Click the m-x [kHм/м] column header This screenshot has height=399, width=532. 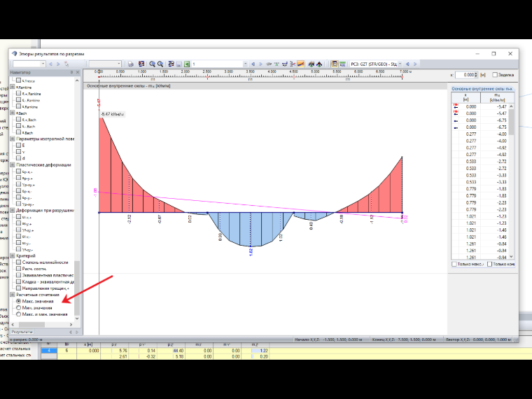click(498, 97)
